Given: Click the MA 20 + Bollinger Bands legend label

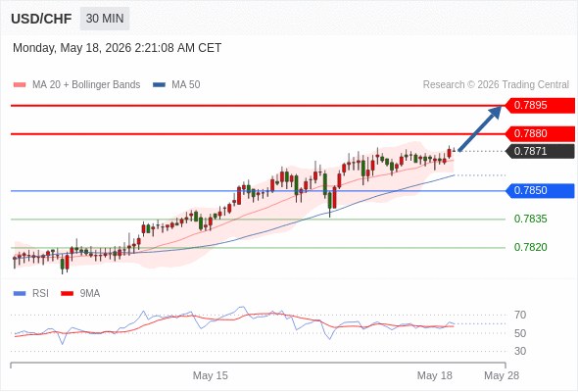Looking at the screenshot, I should 86,85.
